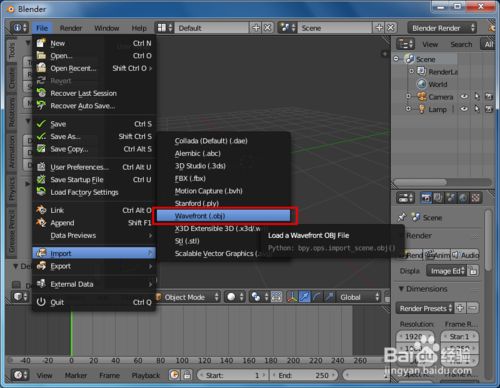Screen dimensions: 500x388
Task: Toggle Camera selectability cursor icon
Action: [477, 97]
